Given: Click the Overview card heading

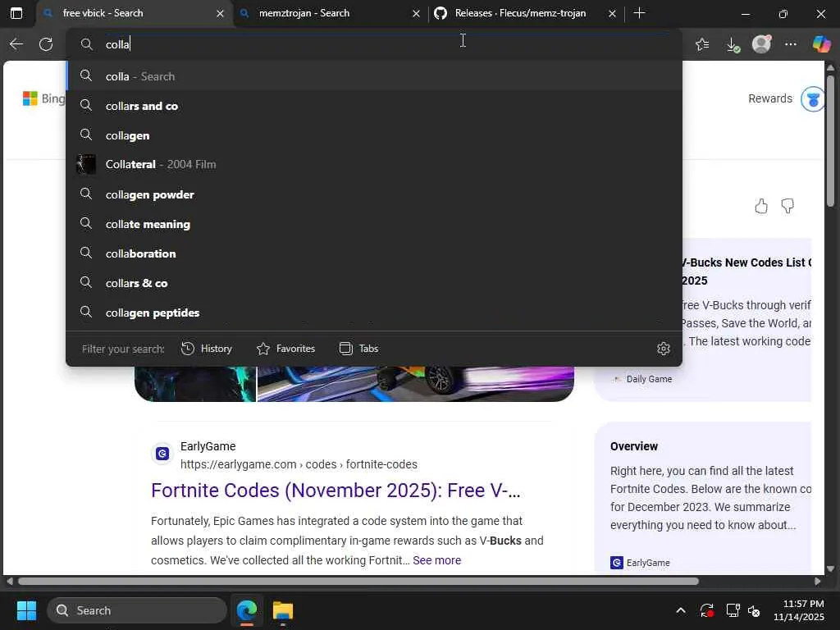Looking at the screenshot, I should [x=634, y=446].
